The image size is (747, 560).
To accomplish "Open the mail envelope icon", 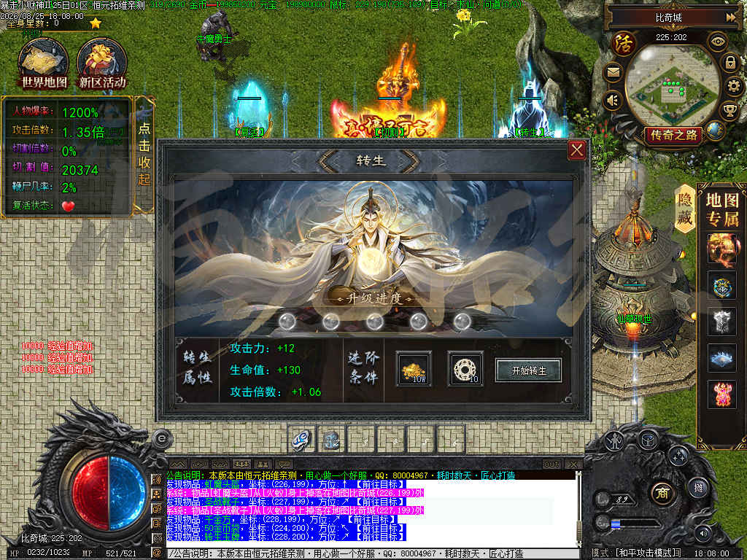I will (614, 72).
